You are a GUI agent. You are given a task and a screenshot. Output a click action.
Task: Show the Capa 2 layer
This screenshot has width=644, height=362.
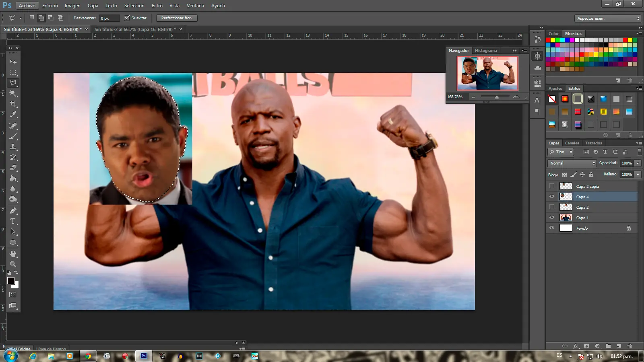coord(552,207)
